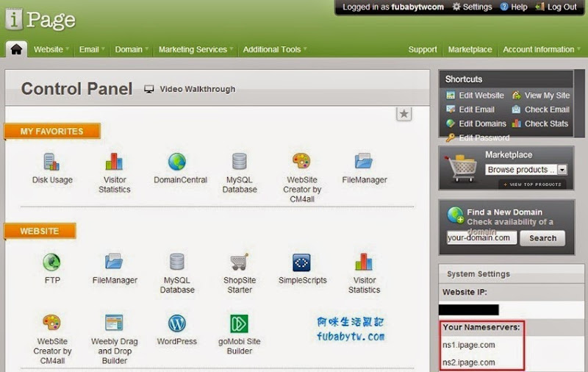Open the FTP tool icon

click(x=51, y=262)
